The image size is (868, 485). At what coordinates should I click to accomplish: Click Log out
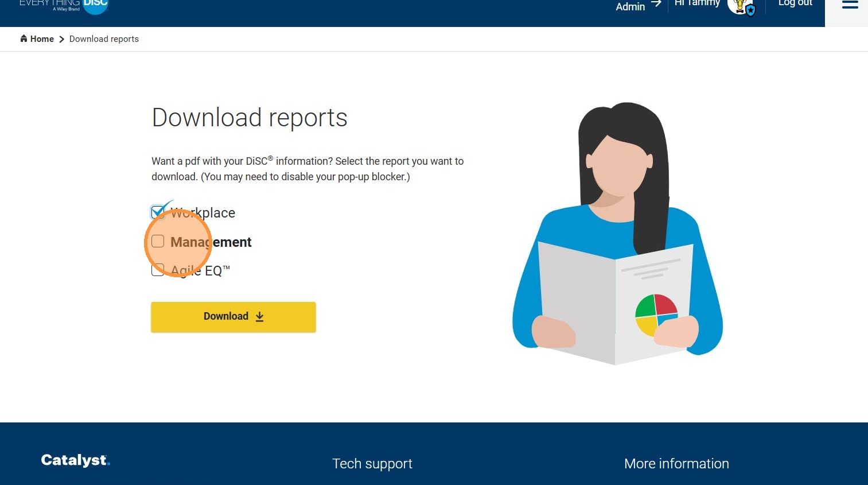(x=795, y=3)
